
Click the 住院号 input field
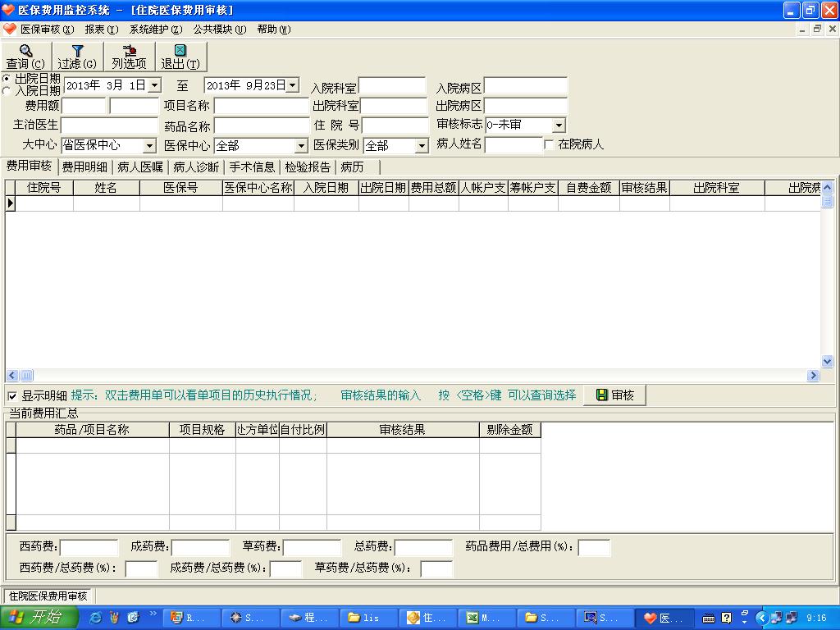click(x=395, y=126)
